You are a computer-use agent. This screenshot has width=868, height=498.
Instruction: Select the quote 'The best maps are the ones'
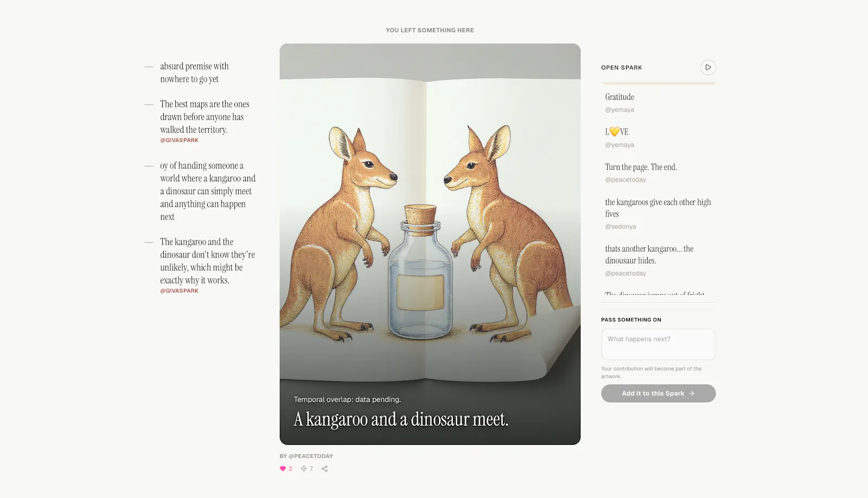coord(205,117)
